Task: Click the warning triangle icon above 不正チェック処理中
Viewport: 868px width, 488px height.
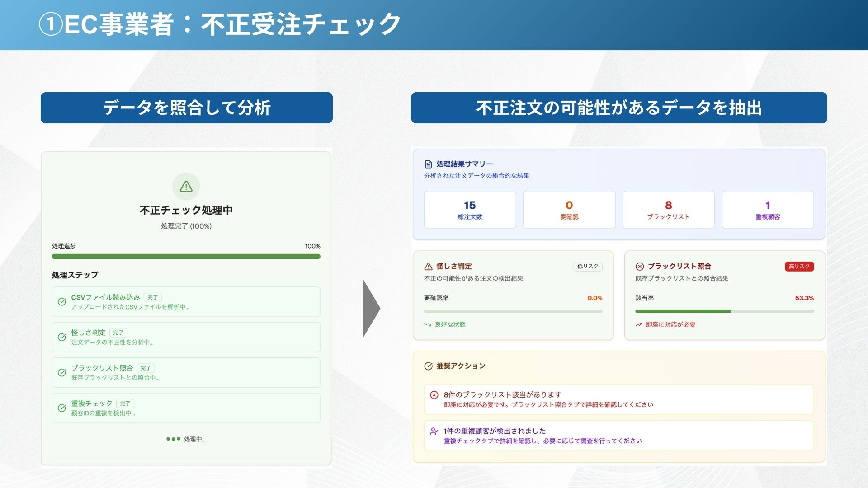Action: click(x=186, y=186)
